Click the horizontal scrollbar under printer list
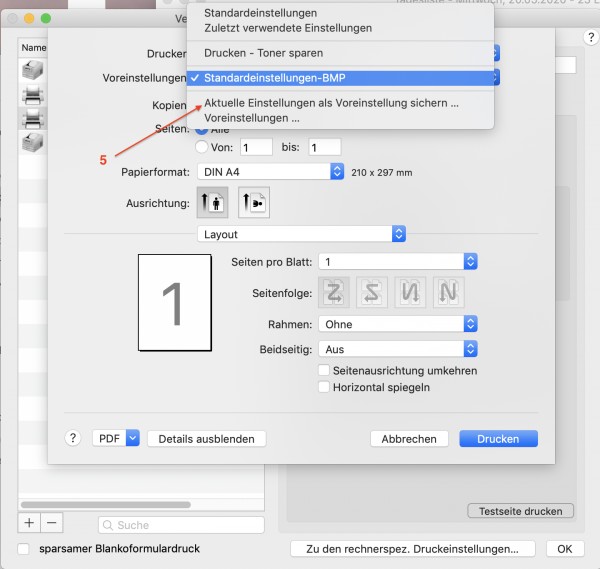The width and height of the screenshot is (600, 569). [x=106, y=504]
